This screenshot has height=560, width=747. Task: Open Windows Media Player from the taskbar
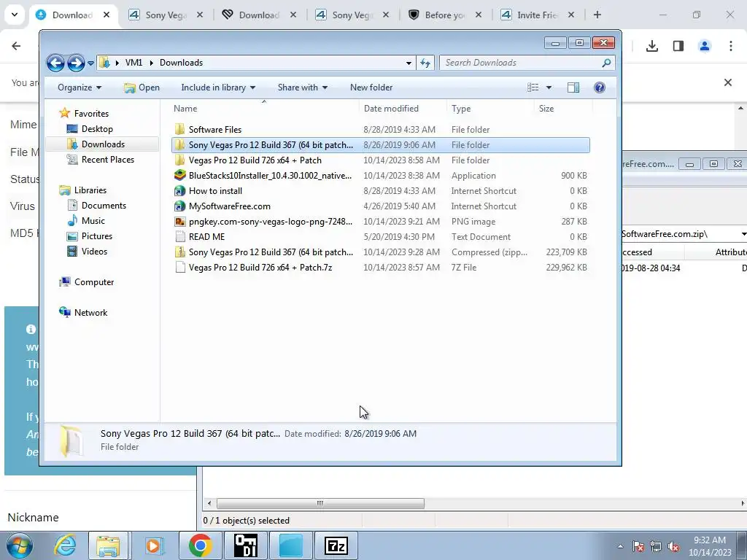coord(153,545)
